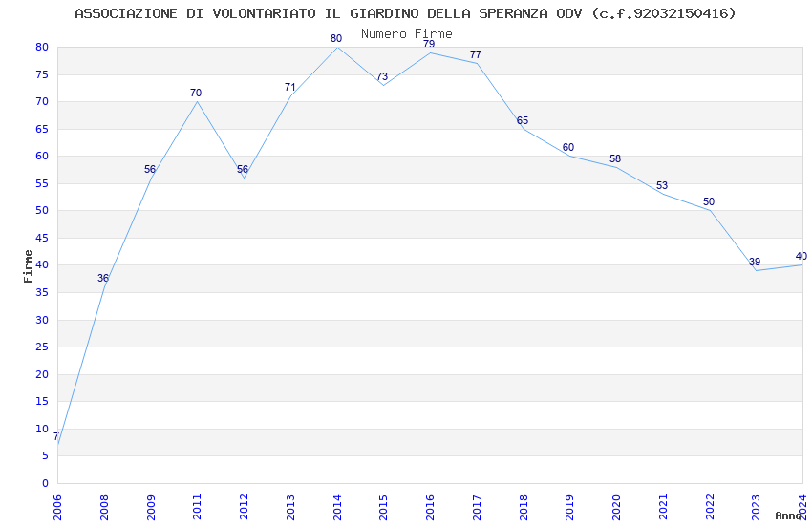Screen dimensions: 812x525
Task: Click the x-axis year 2006
Action: click(x=57, y=508)
